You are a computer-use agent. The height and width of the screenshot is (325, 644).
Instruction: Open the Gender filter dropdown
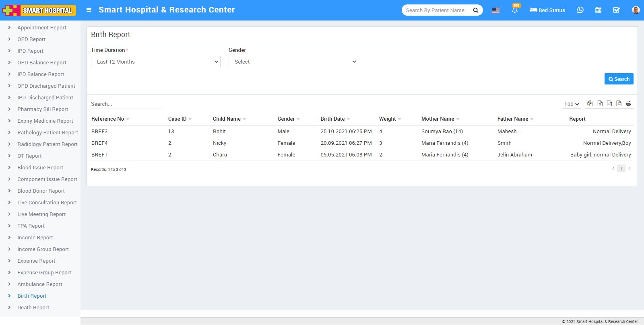click(x=293, y=62)
